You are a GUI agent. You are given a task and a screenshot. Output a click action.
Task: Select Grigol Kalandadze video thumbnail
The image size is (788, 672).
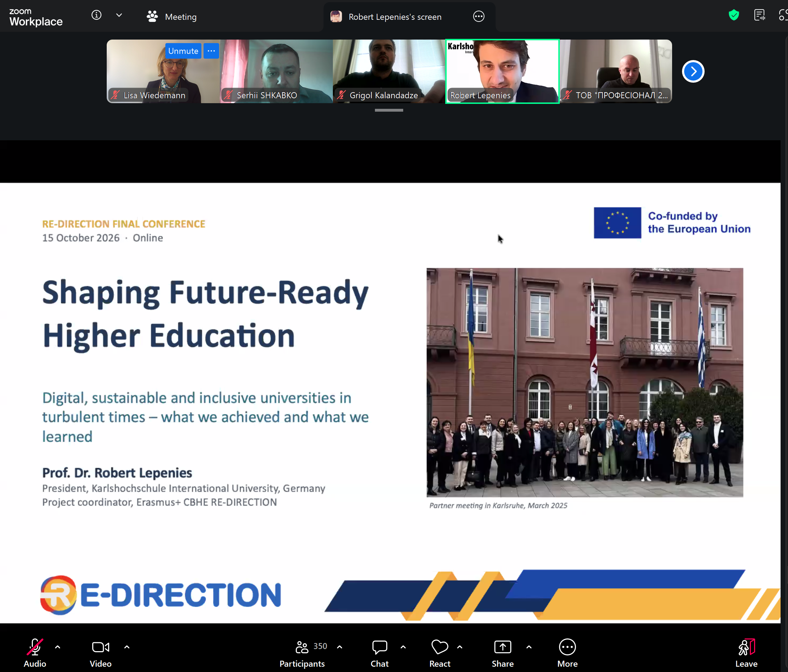(x=389, y=71)
